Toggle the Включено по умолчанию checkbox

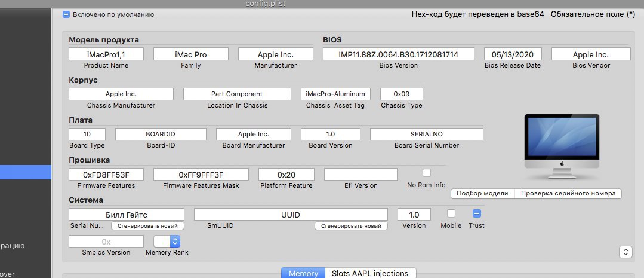click(x=66, y=14)
